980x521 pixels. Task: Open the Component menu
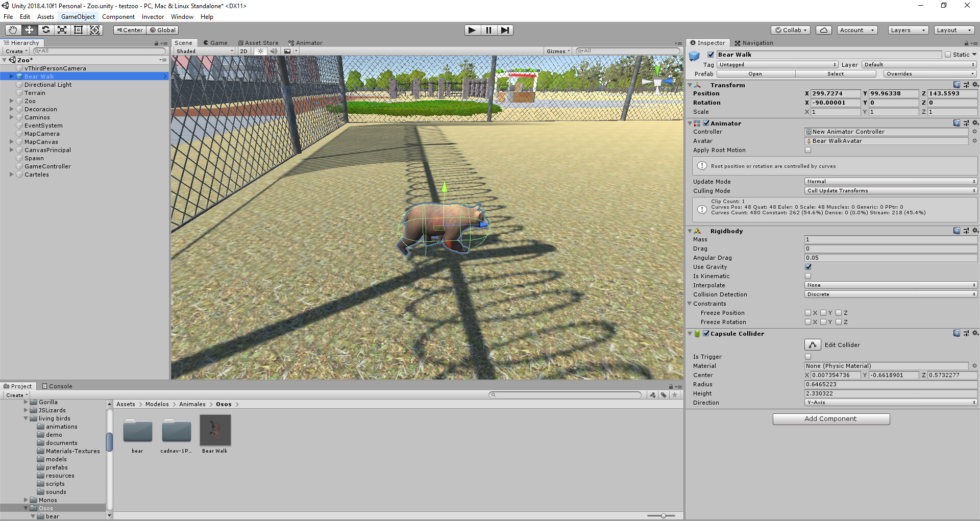pos(118,17)
